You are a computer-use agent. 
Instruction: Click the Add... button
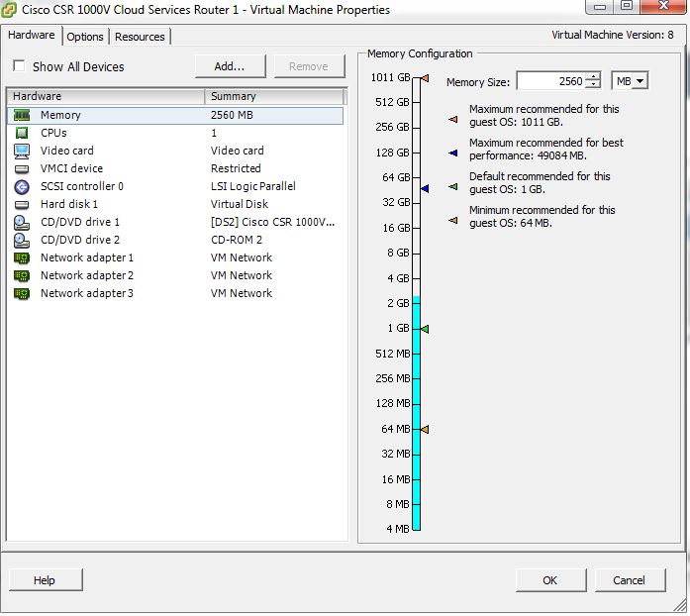click(x=230, y=66)
